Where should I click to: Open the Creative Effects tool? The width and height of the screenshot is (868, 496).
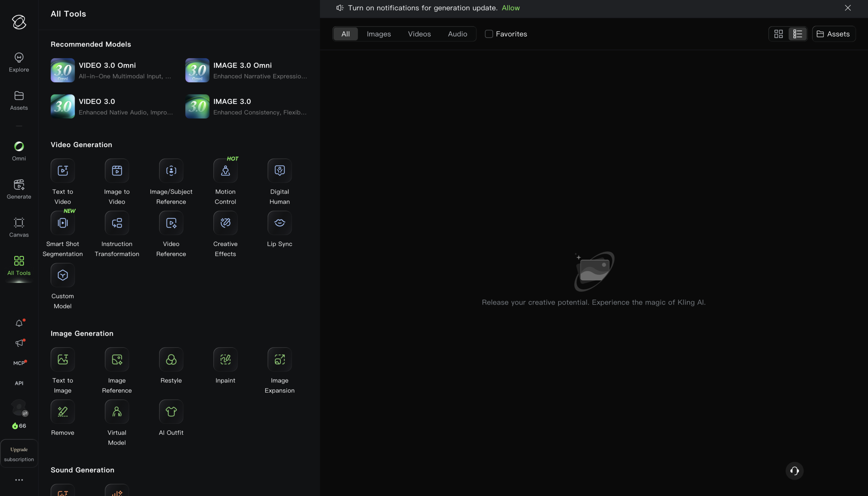225,234
